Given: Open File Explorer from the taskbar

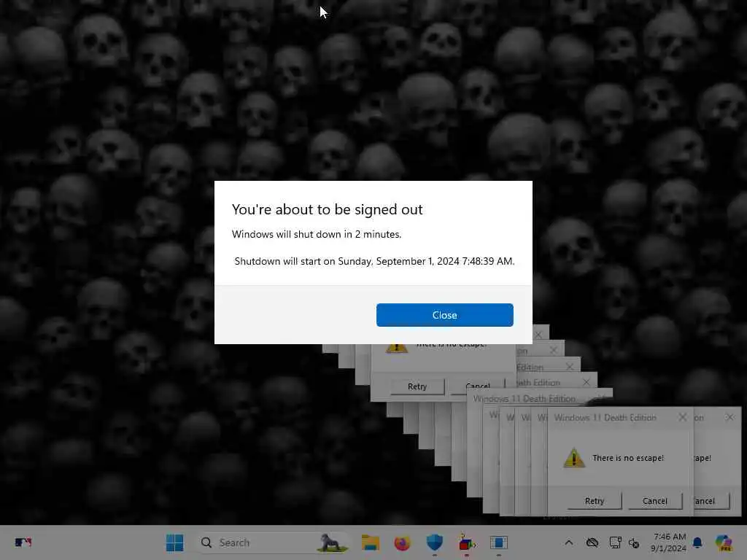Looking at the screenshot, I should tap(370, 542).
